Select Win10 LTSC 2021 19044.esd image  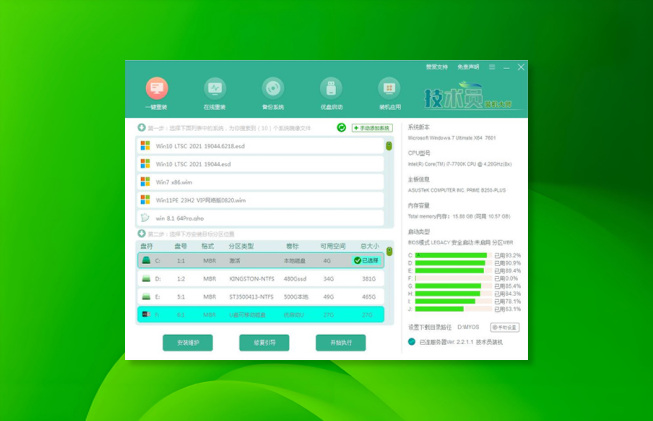point(260,164)
